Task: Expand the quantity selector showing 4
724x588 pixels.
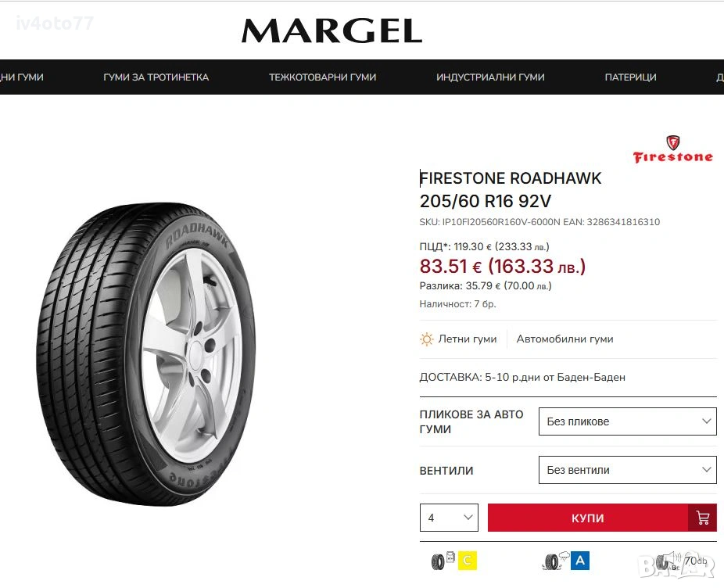Action: click(x=449, y=518)
